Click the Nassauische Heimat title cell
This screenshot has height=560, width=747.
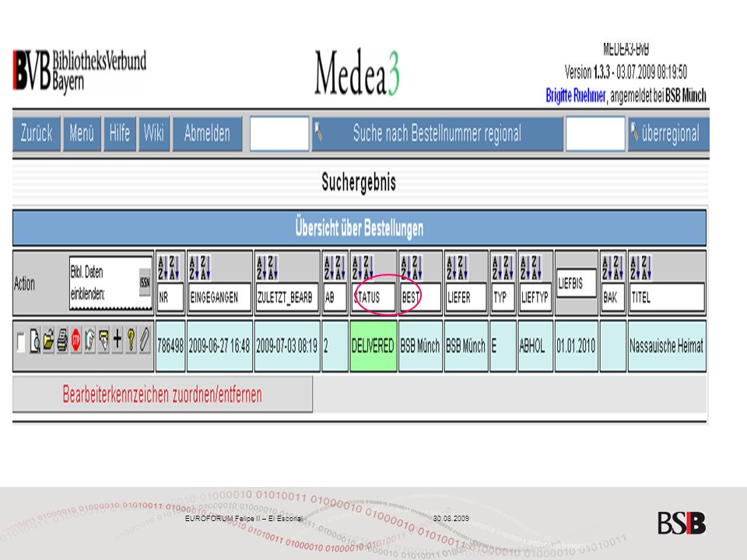pyautogui.click(x=667, y=346)
